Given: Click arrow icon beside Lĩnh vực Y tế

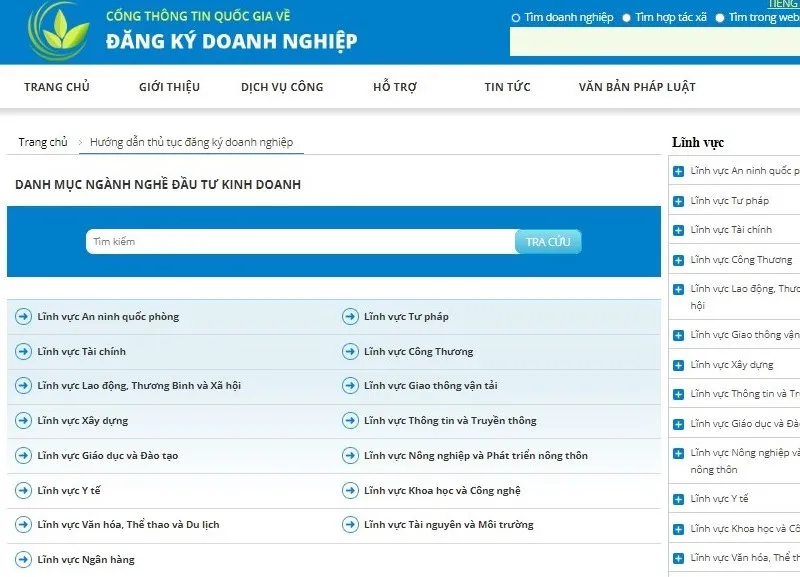Looking at the screenshot, I should click(24, 490).
